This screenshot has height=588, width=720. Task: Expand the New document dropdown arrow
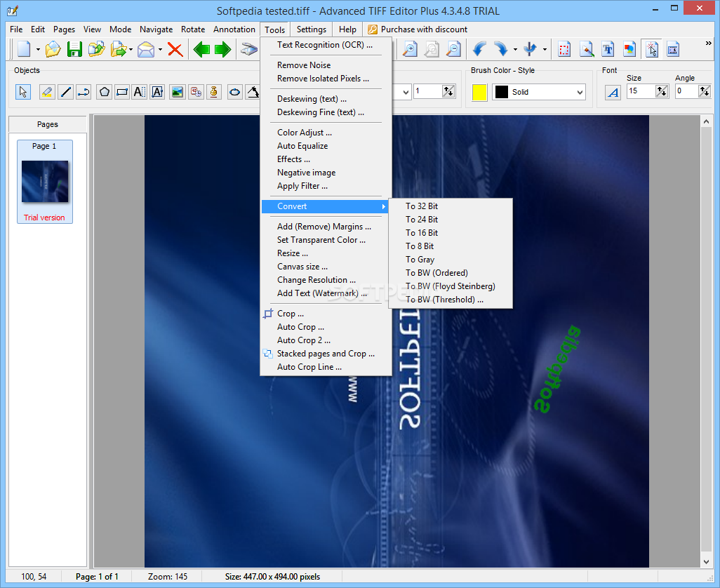(38, 49)
